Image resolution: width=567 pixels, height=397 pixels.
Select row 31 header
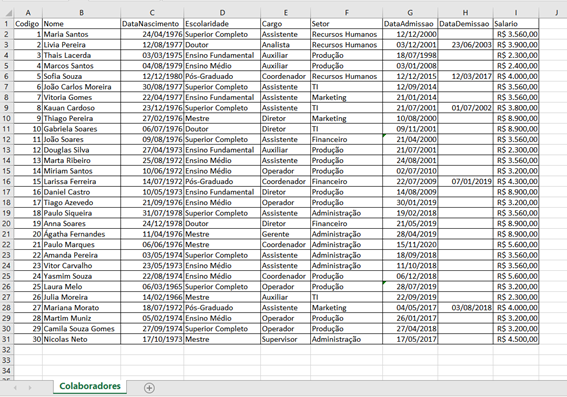(7, 339)
